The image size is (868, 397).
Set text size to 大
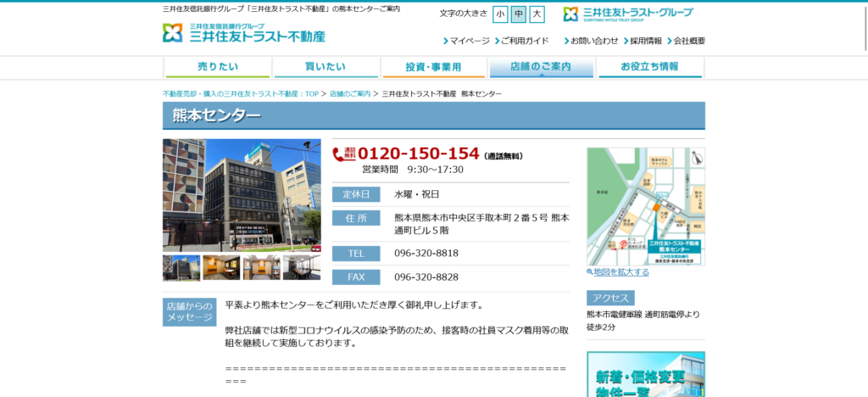[x=537, y=15]
